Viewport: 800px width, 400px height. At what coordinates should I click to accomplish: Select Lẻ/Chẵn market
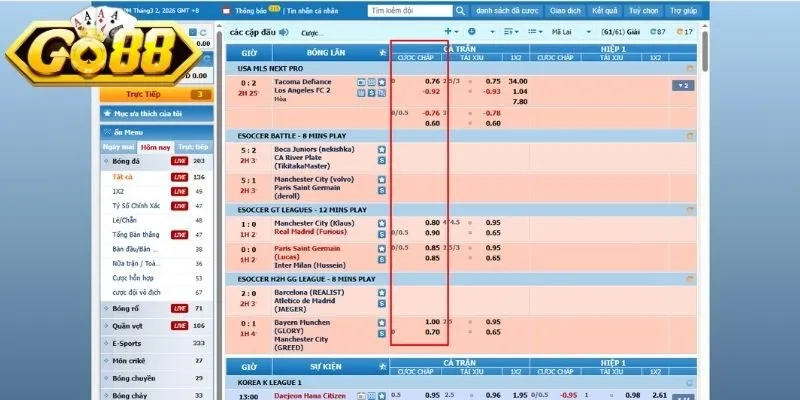(x=124, y=220)
